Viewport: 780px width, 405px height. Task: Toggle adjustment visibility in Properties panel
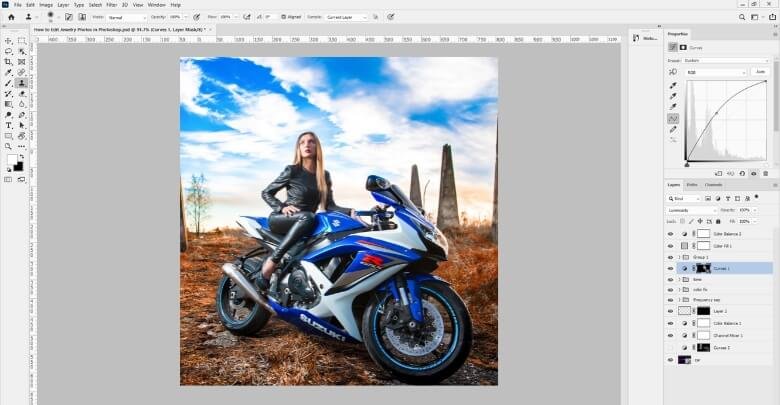(x=754, y=174)
